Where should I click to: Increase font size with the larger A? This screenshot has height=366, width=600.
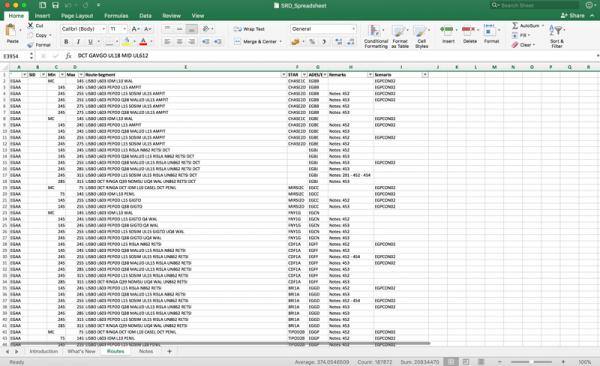coord(135,29)
